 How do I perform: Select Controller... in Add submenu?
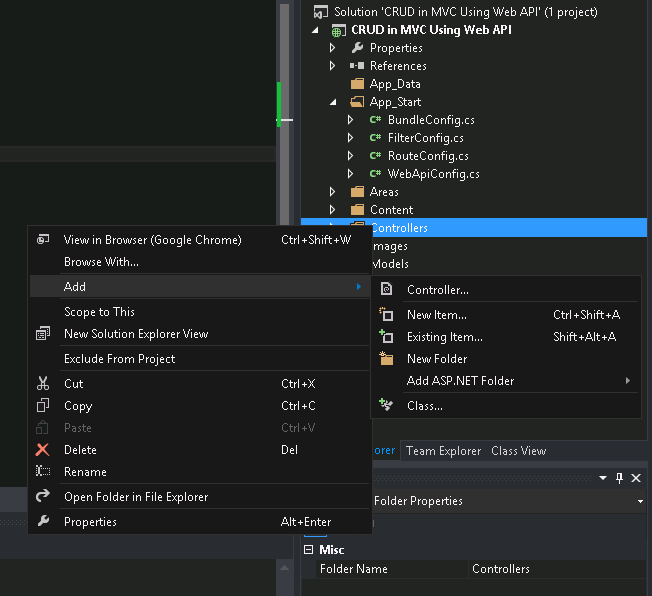coord(506,289)
